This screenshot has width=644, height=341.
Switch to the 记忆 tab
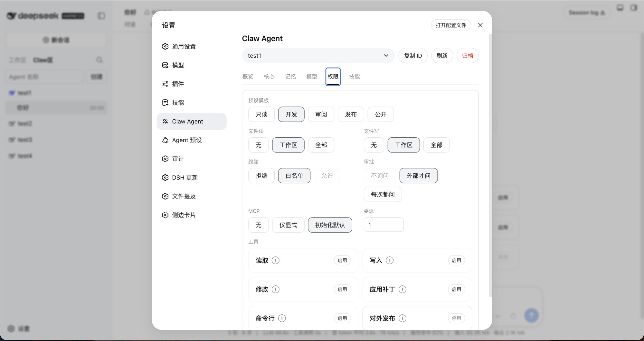click(290, 77)
